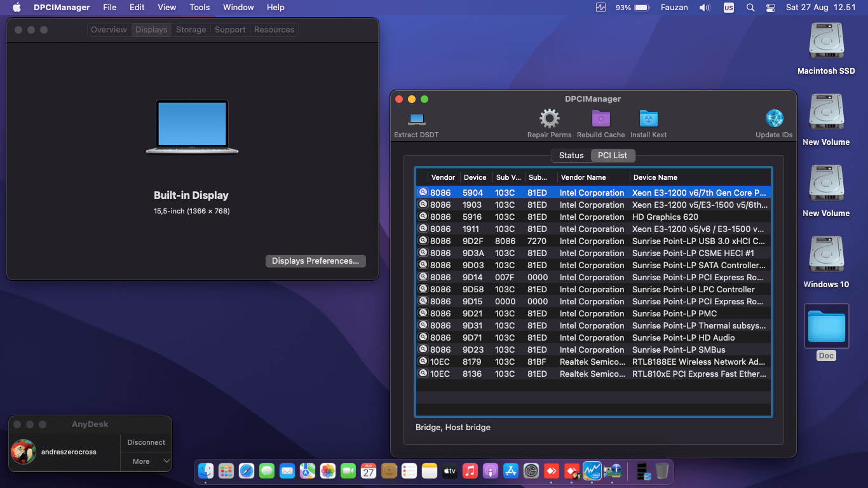Open Control Center from the menu bar
The height and width of the screenshot is (488, 868).
[771, 7]
